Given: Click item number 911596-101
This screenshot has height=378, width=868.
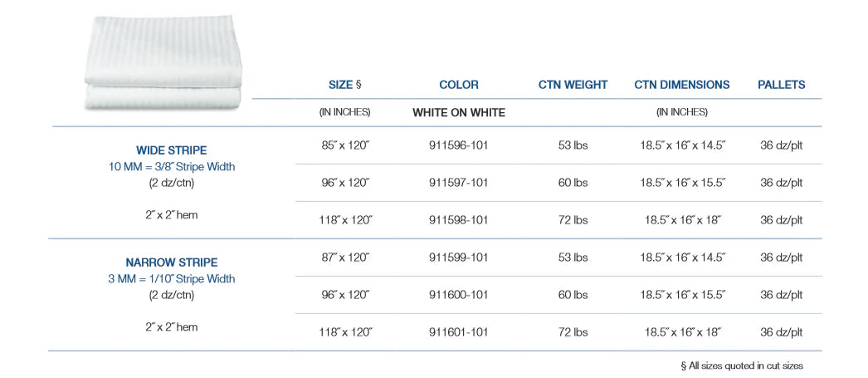Looking at the screenshot, I should tap(459, 145).
